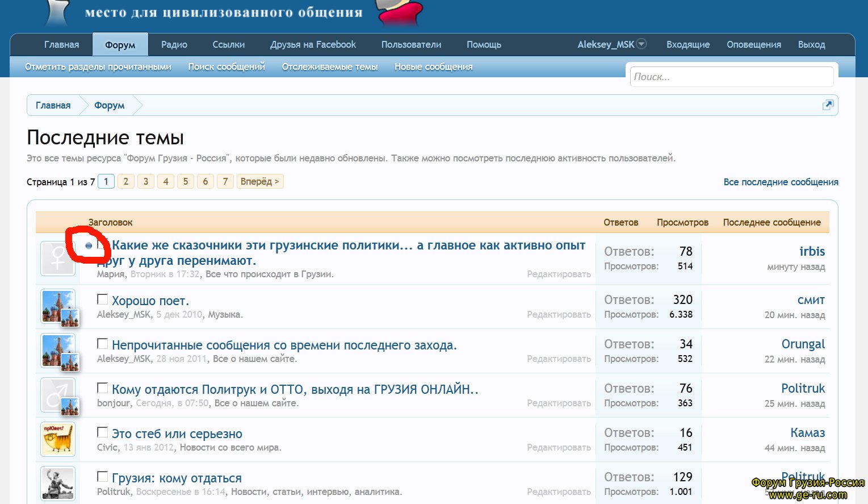Image resolution: width=868 pixels, height=504 pixels.
Task: Click the open quick navigation icon in breadcrumb bar
Action: pos(828,105)
